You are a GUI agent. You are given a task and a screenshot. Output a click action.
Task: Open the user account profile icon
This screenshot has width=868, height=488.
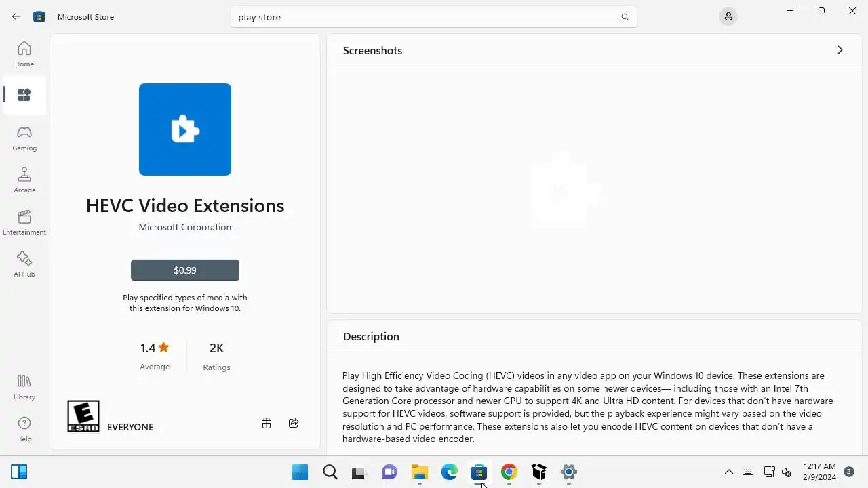tap(728, 16)
